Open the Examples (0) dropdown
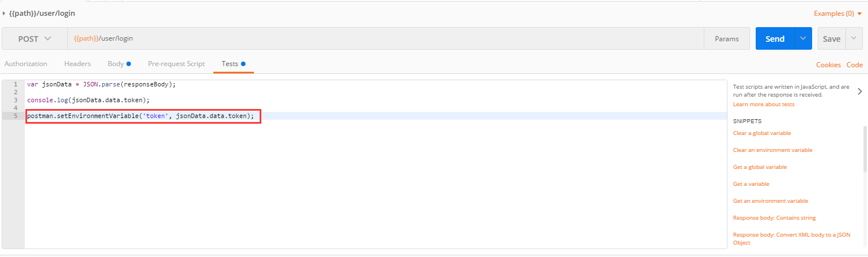Viewport: 868px width, 257px height. [838, 13]
